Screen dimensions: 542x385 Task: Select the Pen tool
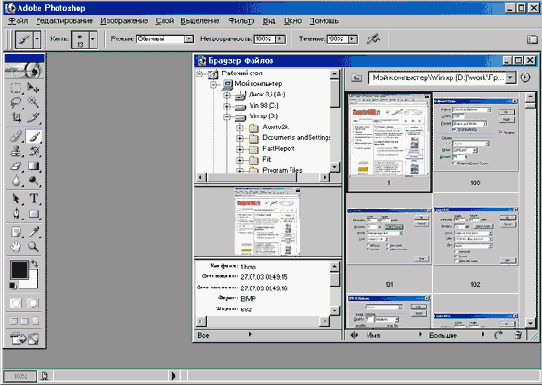[x=16, y=214]
